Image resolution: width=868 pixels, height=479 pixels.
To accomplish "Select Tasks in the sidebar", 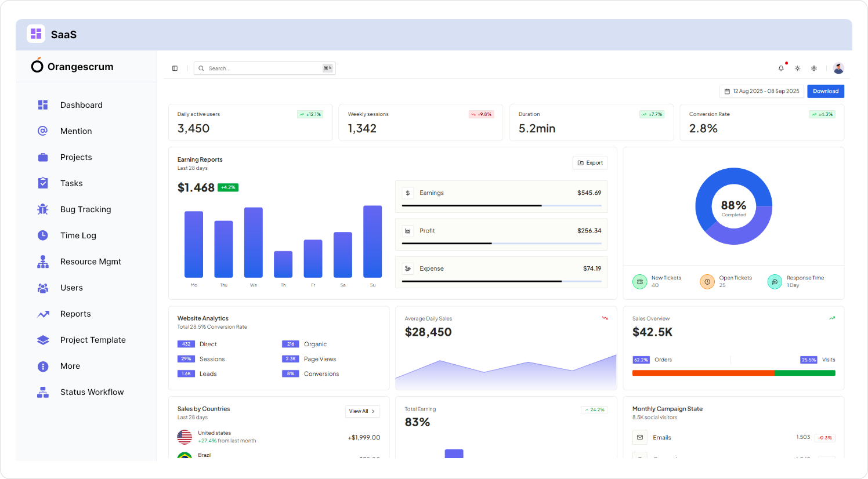I will [71, 183].
